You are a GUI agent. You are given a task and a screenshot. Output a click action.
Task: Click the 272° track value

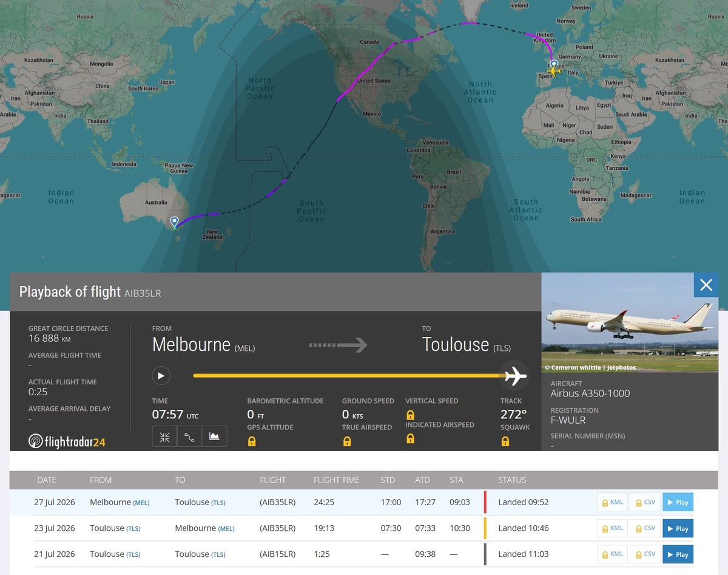pos(513,414)
